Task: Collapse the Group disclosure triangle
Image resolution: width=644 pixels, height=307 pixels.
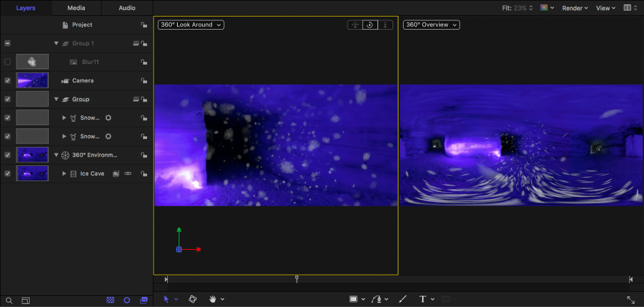Action: (x=56, y=99)
